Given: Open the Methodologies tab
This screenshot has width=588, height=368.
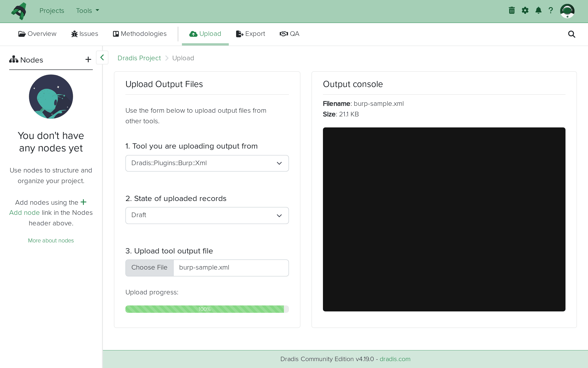Looking at the screenshot, I should (140, 34).
